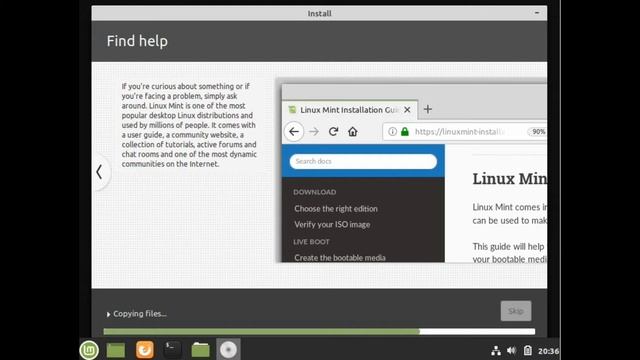Screen dimensions: 640x360
Task: Click the Show Desktop taskbar icon
Action: coord(116,350)
